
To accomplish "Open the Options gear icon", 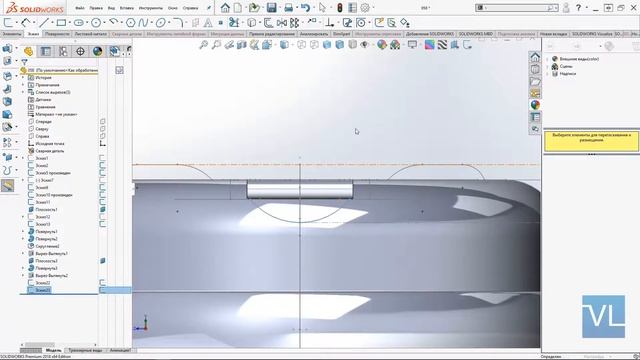I will pyautogui.click(x=365, y=7).
